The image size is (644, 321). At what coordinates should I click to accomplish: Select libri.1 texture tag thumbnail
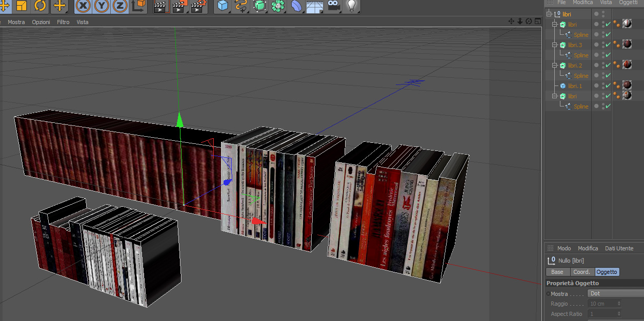pyautogui.click(x=627, y=85)
